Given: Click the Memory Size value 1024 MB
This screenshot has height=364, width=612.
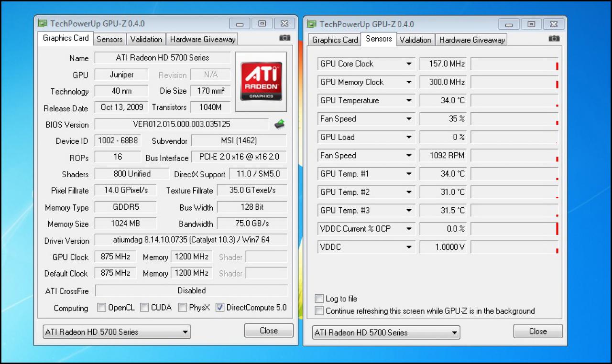Looking at the screenshot, I should pos(125,223).
